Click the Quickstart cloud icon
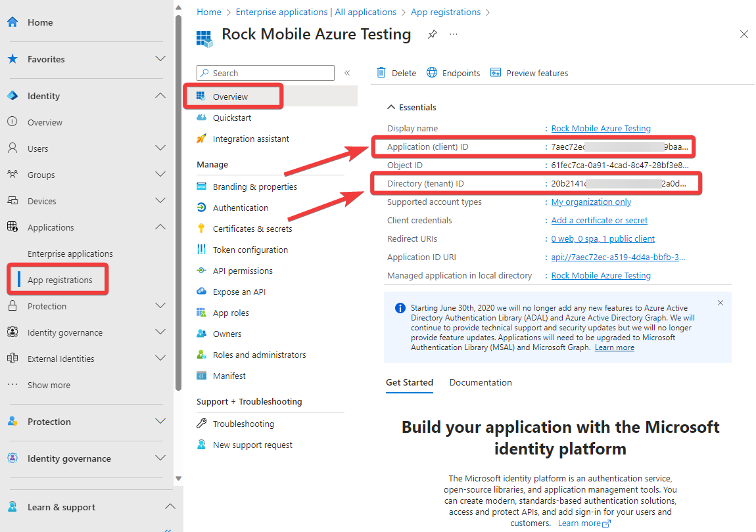Screen dimensions: 756x532 click(x=202, y=118)
